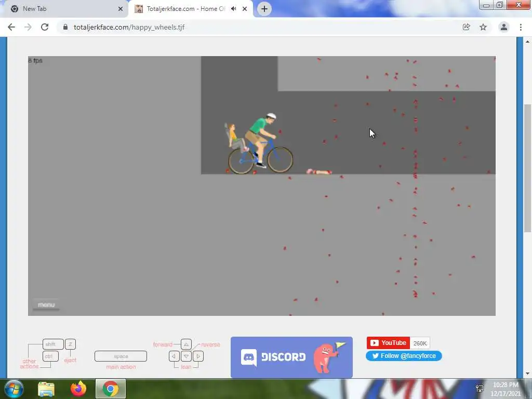Click the page vertical scrollbar thumb

[528, 168]
